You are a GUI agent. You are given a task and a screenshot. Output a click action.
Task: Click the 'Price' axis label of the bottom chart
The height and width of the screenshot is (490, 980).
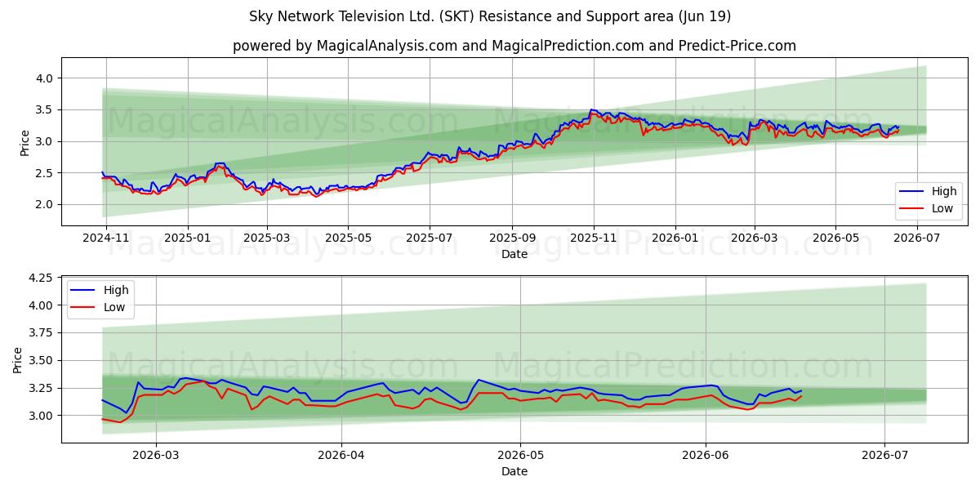18,360
